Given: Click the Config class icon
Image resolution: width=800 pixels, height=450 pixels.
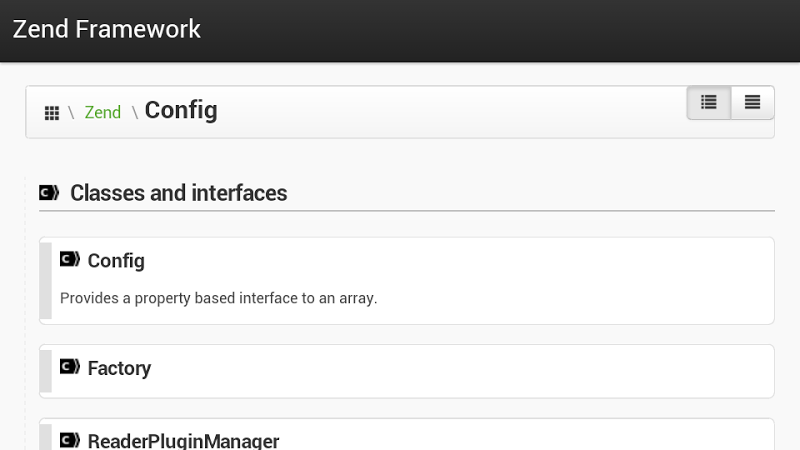Looking at the screenshot, I should point(70,260).
